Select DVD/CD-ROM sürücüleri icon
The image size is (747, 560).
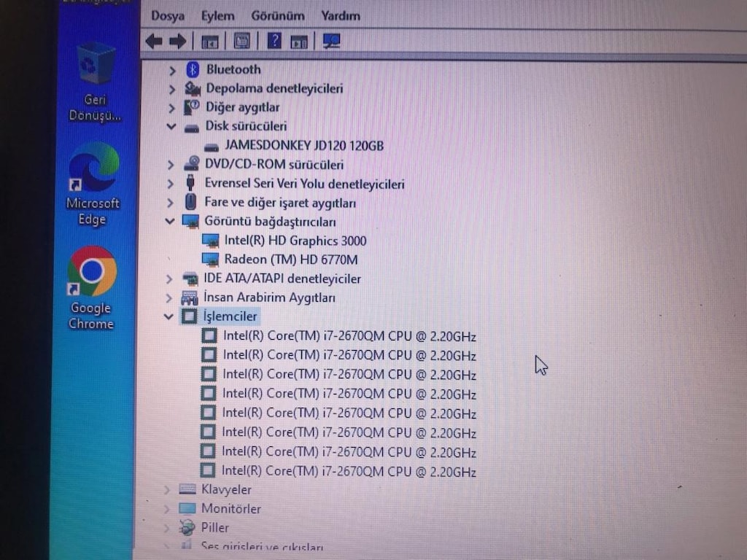click(192, 164)
